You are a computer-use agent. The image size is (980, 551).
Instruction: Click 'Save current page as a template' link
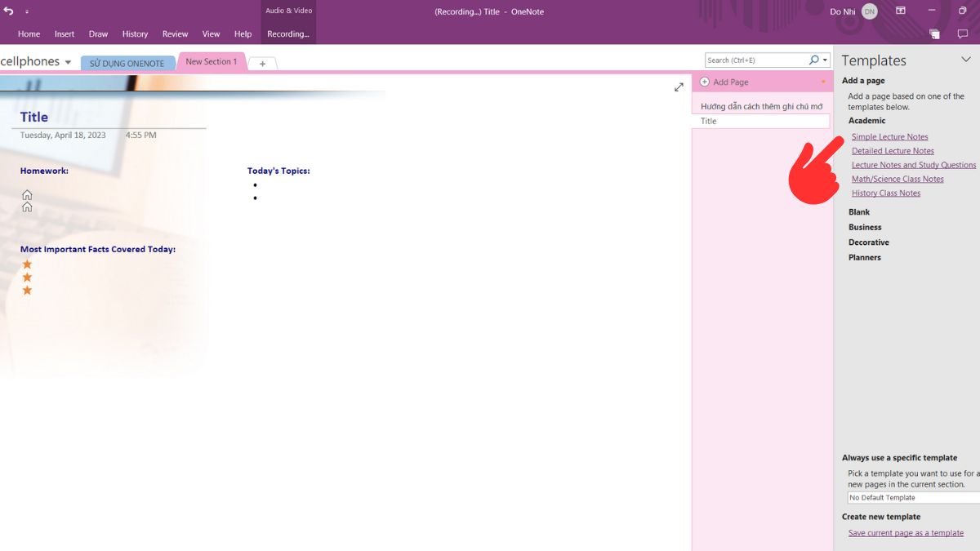(x=906, y=533)
